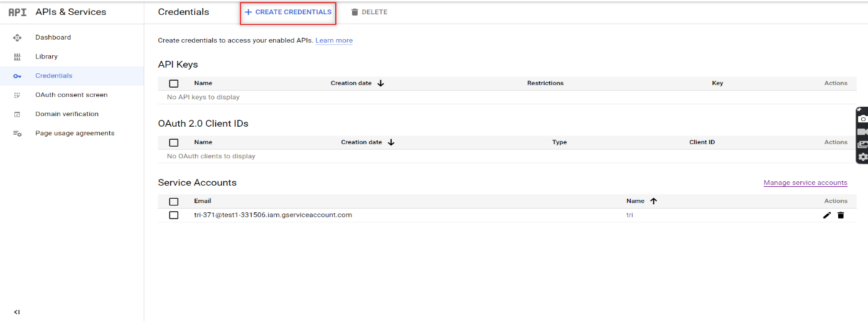The height and width of the screenshot is (321, 868).
Task: Click the Domain verification icon
Action: 17,114
